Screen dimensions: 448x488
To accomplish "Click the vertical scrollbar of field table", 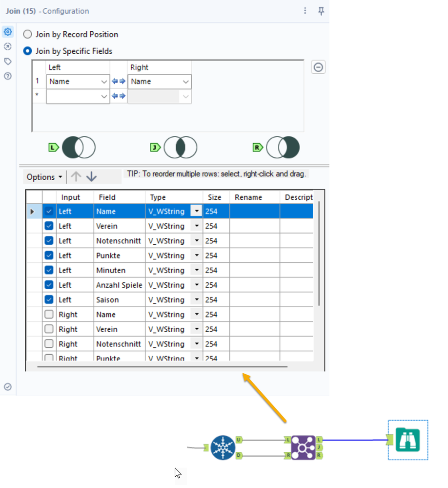I will tap(319, 254).
